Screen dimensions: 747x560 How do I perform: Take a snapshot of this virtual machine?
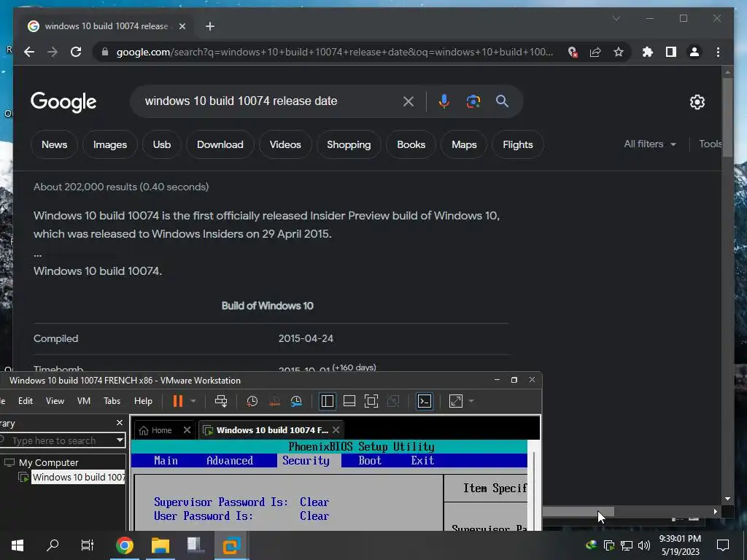click(x=252, y=402)
